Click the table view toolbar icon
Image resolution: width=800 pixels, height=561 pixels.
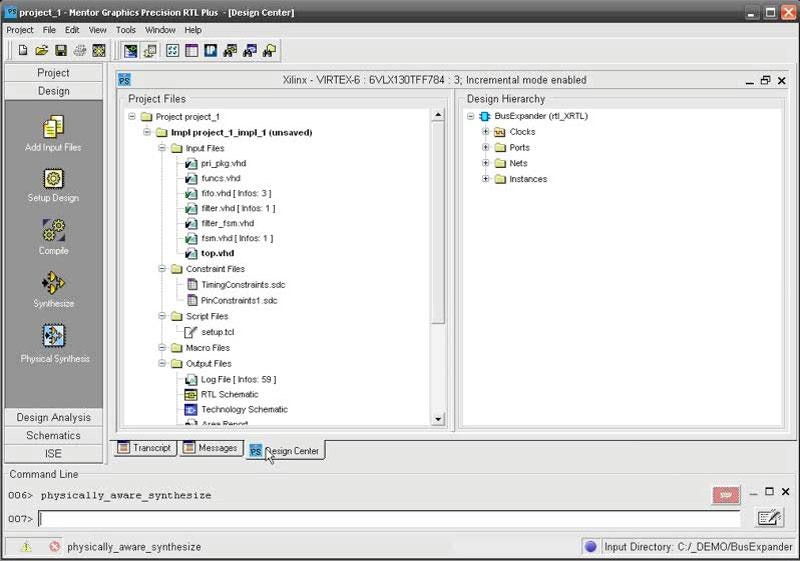pyautogui.click(x=191, y=50)
